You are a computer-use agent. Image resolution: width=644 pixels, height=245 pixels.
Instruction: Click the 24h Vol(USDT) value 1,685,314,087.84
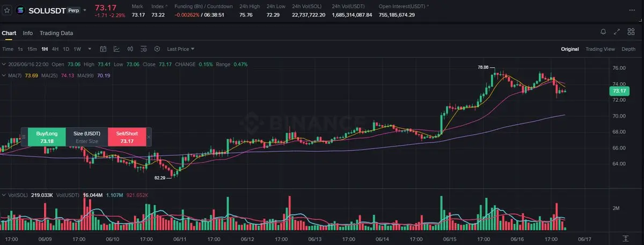(x=352, y=14)
